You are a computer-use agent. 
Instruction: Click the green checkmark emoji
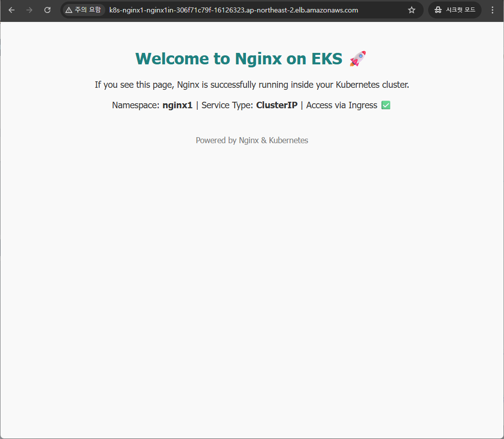386,105
